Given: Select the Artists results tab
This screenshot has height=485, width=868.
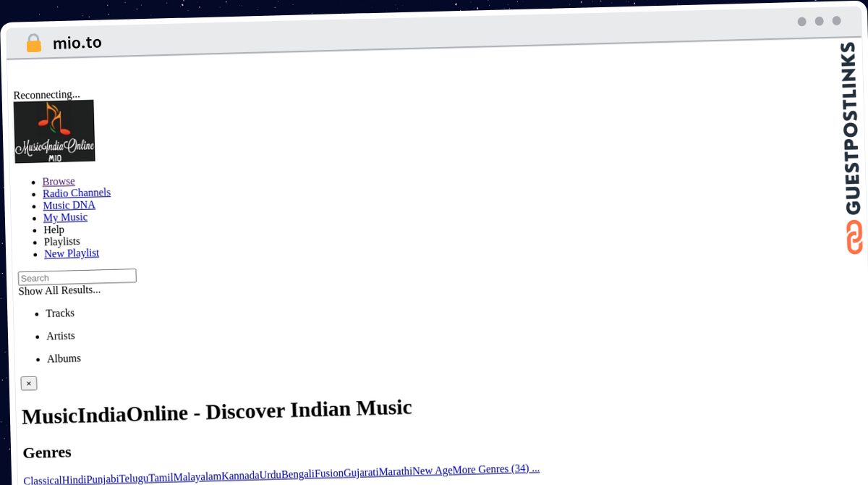Looking at the screenshot, I should [x=61, y=336].
